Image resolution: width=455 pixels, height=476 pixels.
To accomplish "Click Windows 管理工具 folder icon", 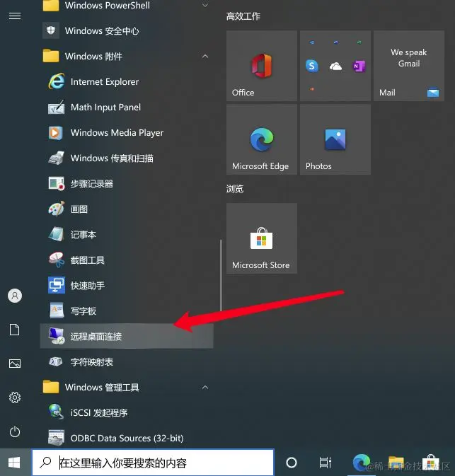I will pos(51,387).
